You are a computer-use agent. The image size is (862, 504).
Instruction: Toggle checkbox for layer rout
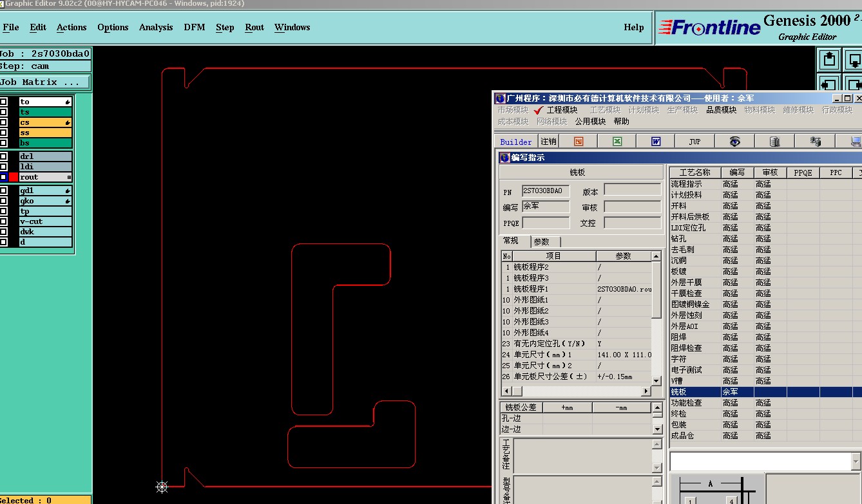click(3, 177)
